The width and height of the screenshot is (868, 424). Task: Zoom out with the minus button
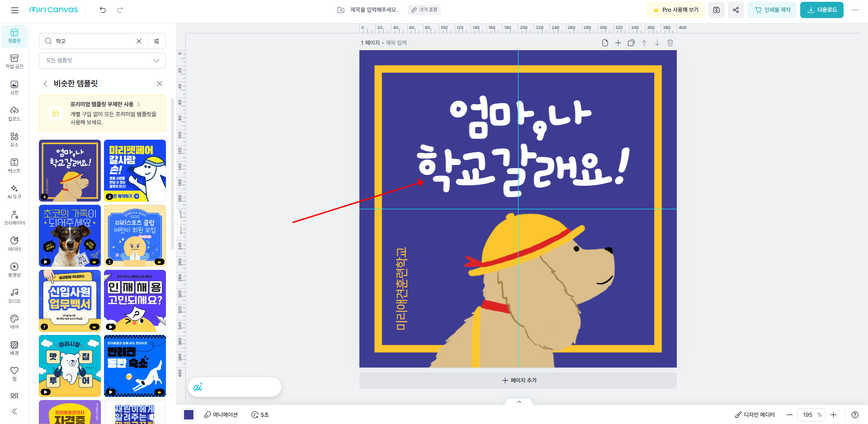point(789,415)
